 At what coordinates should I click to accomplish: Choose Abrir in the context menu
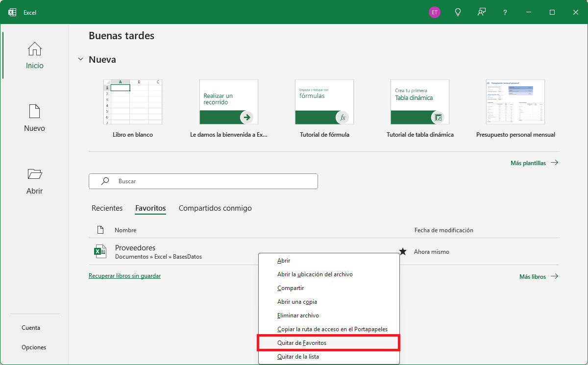329,261
